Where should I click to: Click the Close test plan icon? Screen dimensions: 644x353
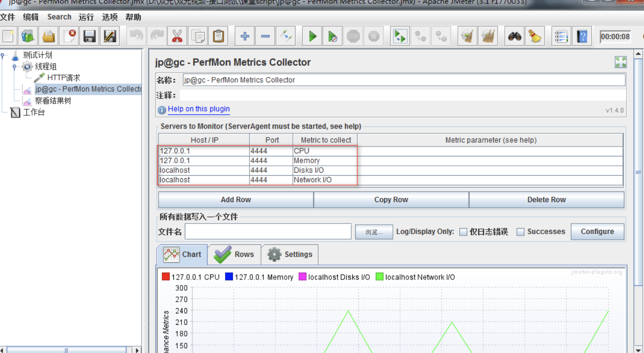[x=69, y=36]
